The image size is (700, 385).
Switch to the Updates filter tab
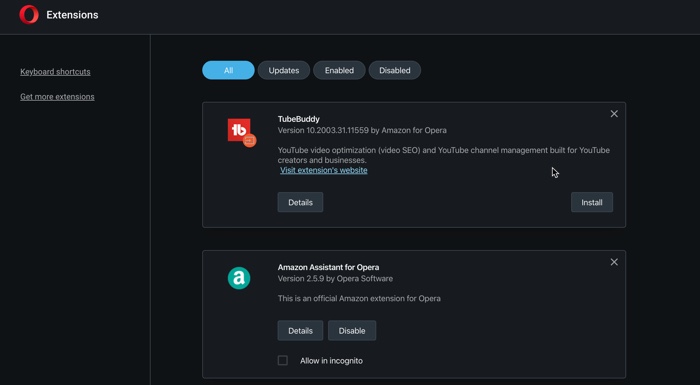pos(283,70)
